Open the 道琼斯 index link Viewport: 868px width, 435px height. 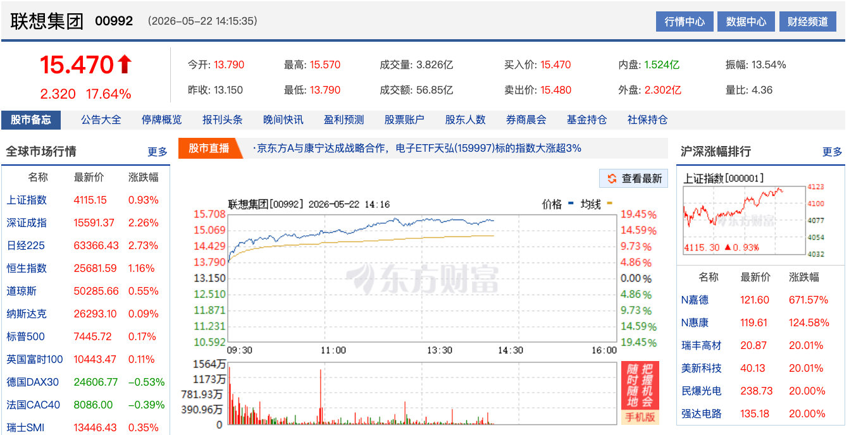click(x=22, y=291)
